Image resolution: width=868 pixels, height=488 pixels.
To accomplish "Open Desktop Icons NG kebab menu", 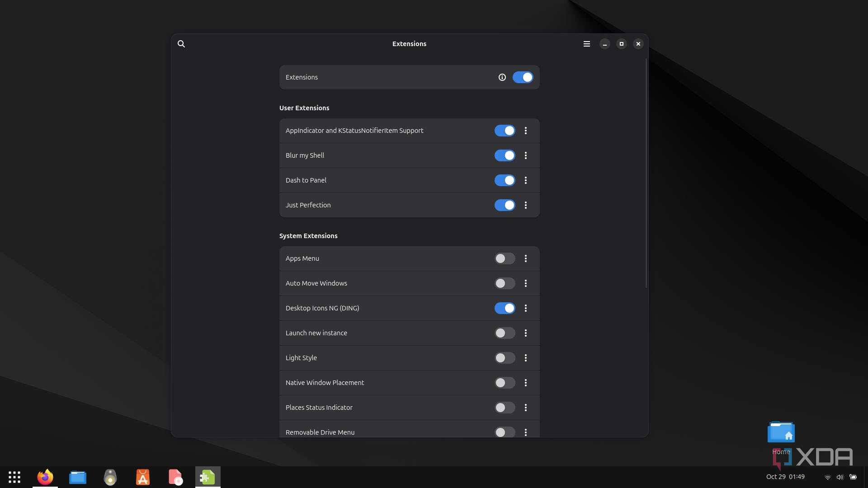I will 525,308.
